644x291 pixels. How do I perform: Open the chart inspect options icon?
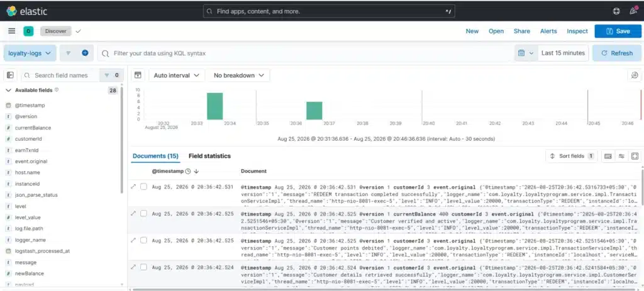click(635, 75)
